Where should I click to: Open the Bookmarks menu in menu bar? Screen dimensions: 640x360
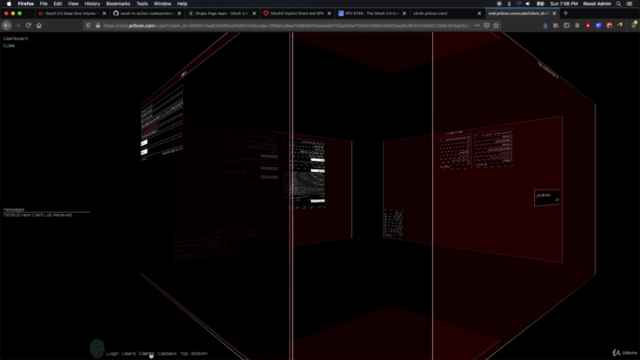[118, 4]
